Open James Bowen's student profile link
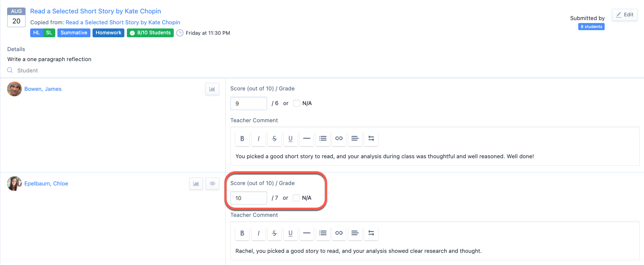This screenshot has width=644, height=265. [x=43, y=89]
